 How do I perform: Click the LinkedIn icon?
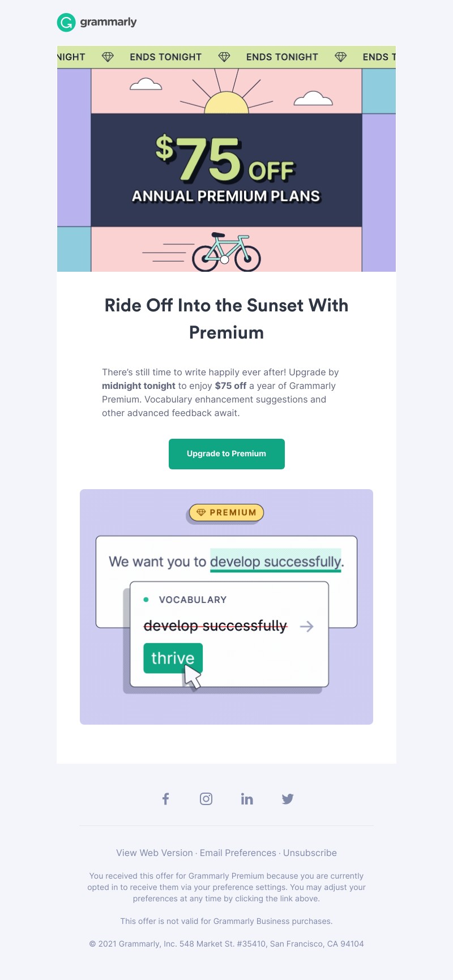tap(247, 798)
